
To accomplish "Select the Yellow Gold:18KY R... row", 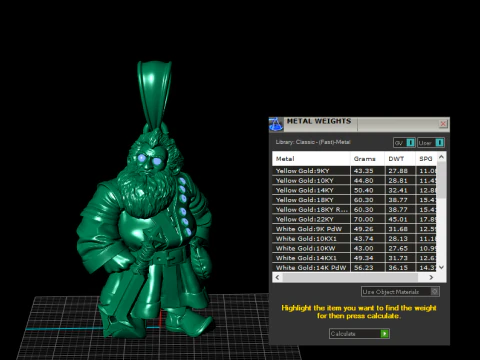I will click(354, 209).
